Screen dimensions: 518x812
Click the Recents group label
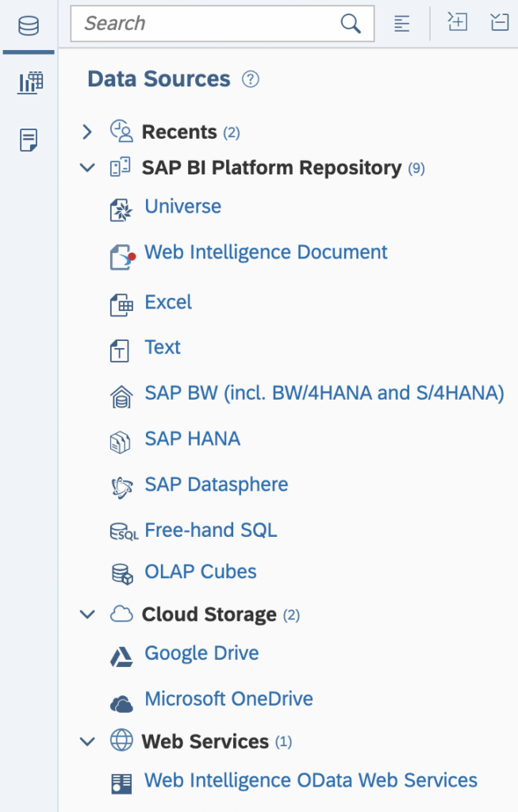pyautogui.click(x=179, y=132)
